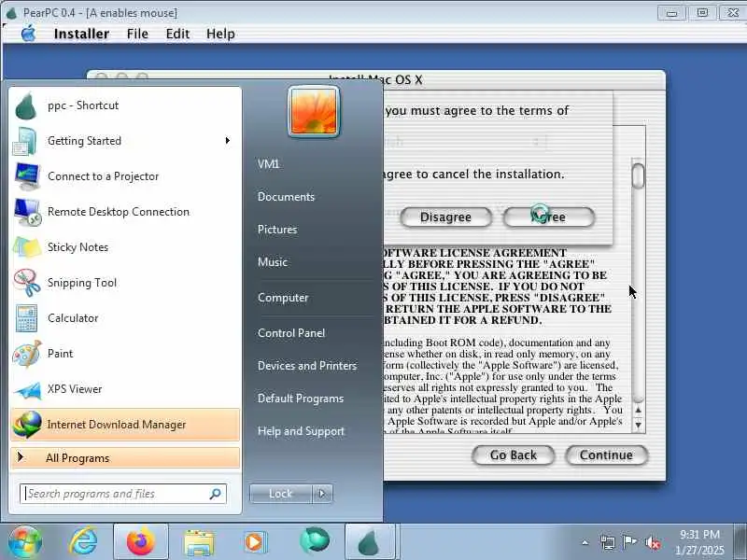
Task: Open Documents from Start menu
Action: (287, 197)
